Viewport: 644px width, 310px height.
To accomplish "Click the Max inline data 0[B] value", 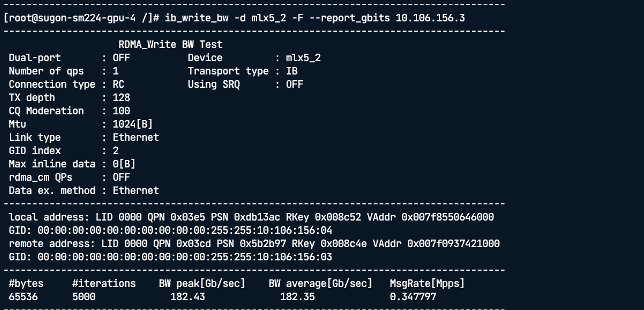I will [x=124, y=164].
